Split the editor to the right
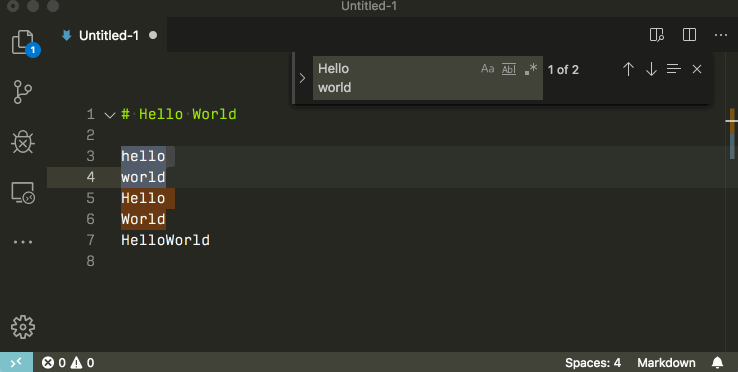The image size is (738, 372). click(x=690, y=35)
